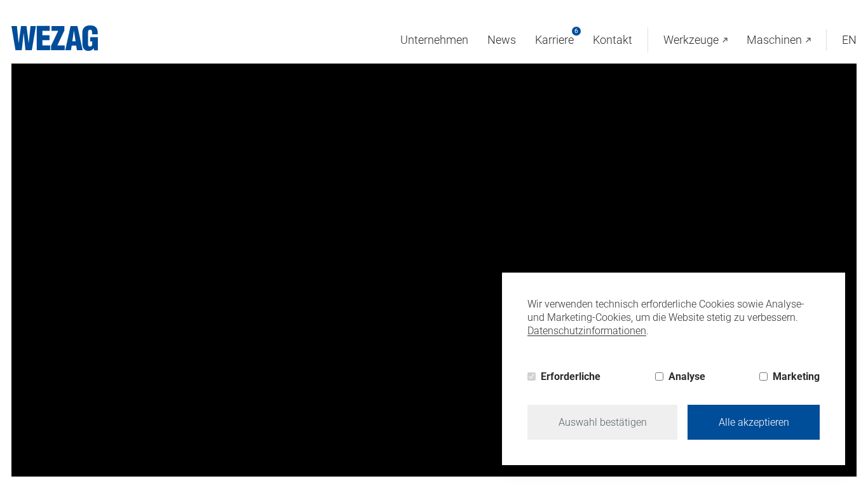The width and height of the screenshot is (868, 488).
Task: Click the job count badge on Karriere
Action: click(576, 31)
